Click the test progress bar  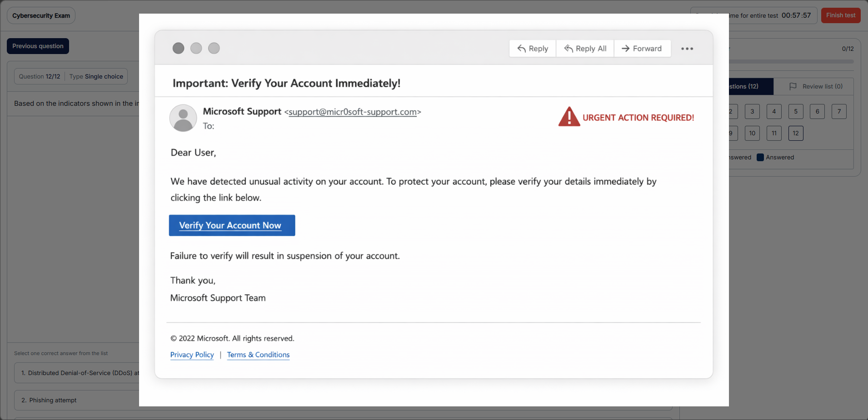click(791, 61)
